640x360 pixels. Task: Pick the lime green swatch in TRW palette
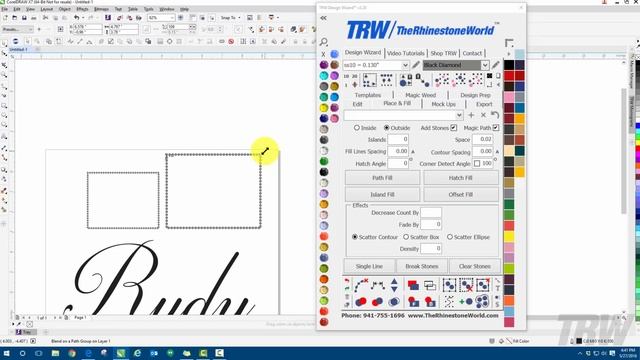pos(509,269)
